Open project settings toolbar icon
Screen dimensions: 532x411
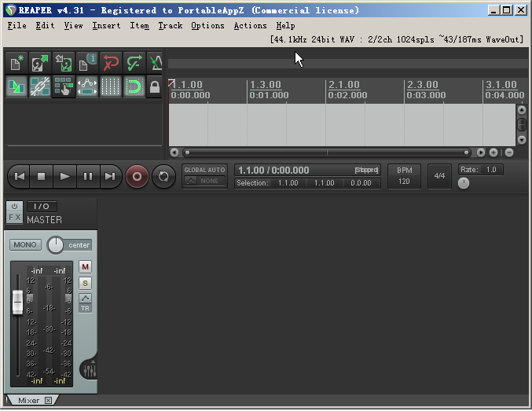[87, 63]
